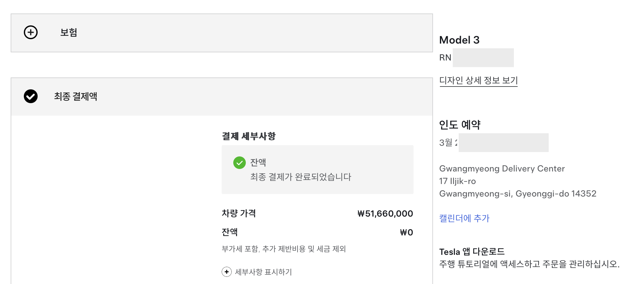This screenshot has width=644, height=284.
Task: Click the 캘린더에 추가 link
Action: [464, 218]
